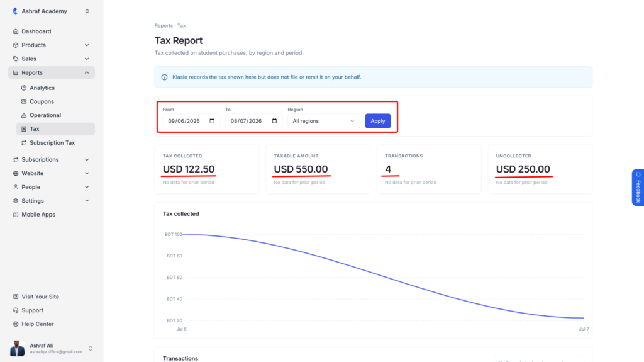Expand the Products menu chevron
644x362 pixels.
point(87,45)
